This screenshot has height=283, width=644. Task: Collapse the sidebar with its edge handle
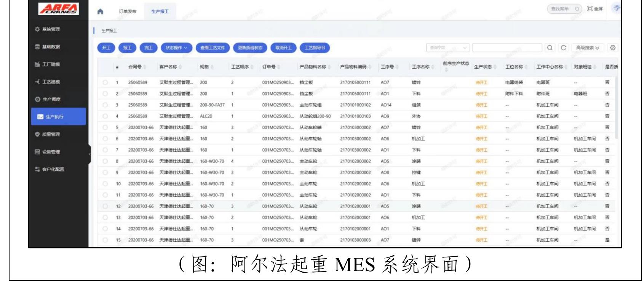pos(90,154)
